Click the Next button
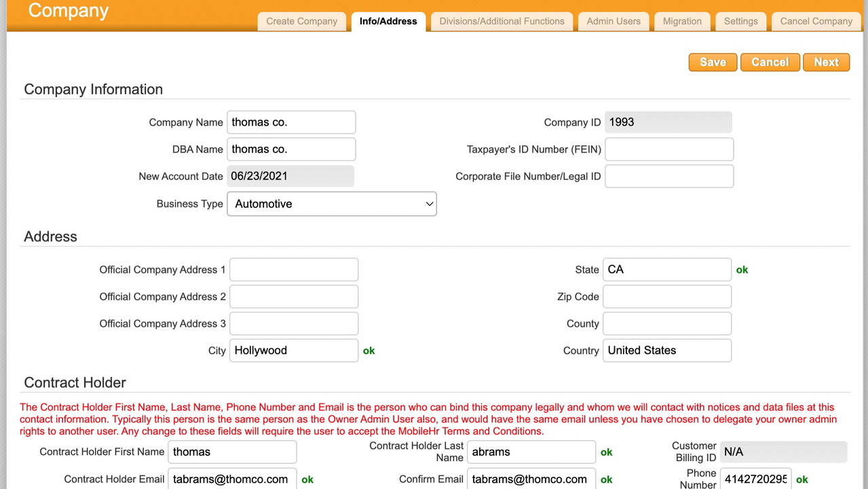This screenshot has width=868, height=489. pyautogui.click(x=826, y=62)
